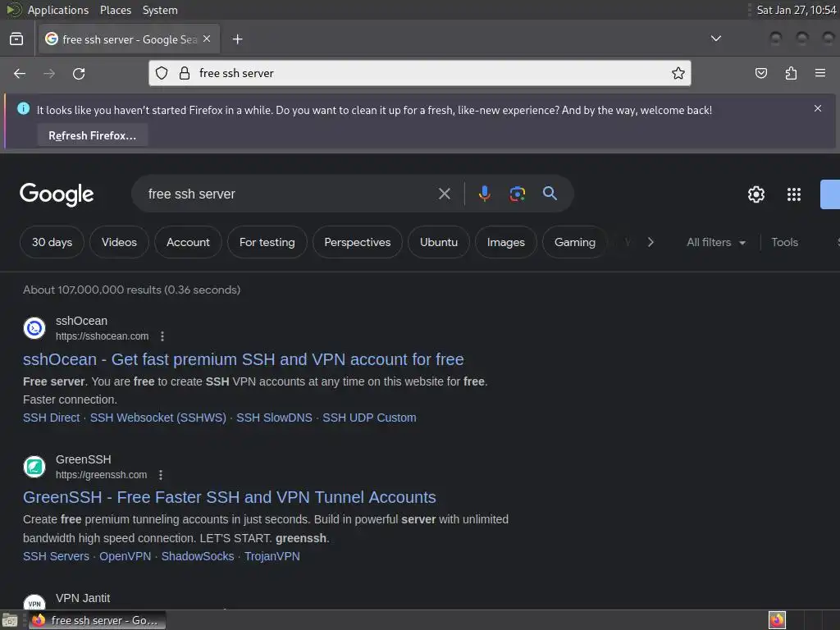Click the Google logo
This screenshot has width=840, height=630.
[x=57, y=194]
